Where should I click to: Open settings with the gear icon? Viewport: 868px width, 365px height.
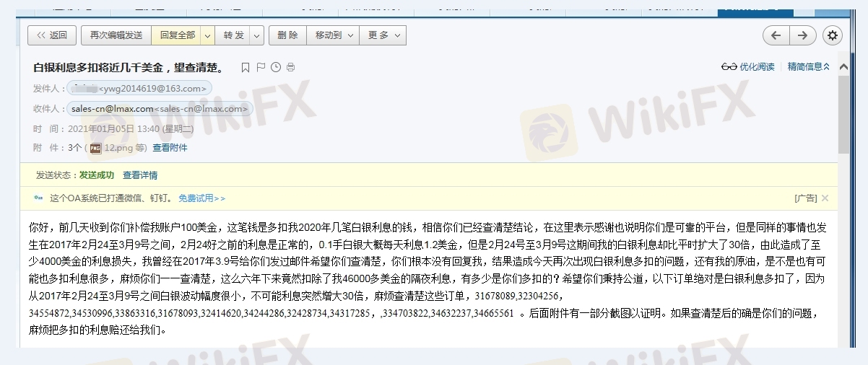[x=833, y=35]
